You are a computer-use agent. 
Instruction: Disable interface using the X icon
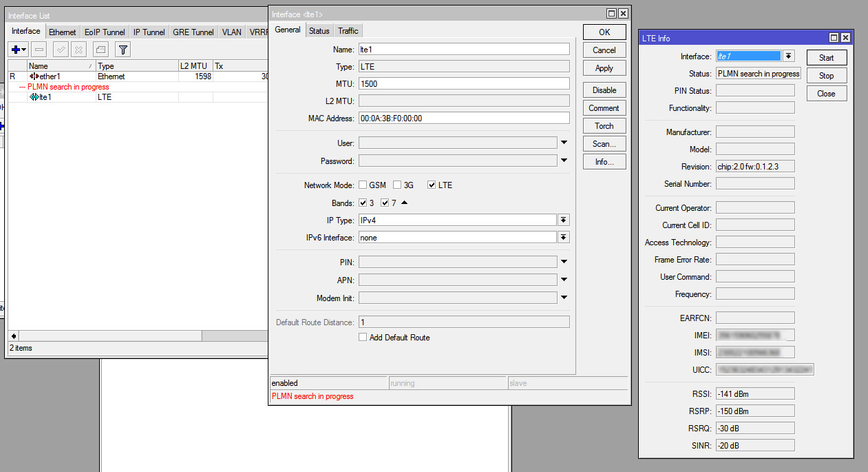(79, 49)
